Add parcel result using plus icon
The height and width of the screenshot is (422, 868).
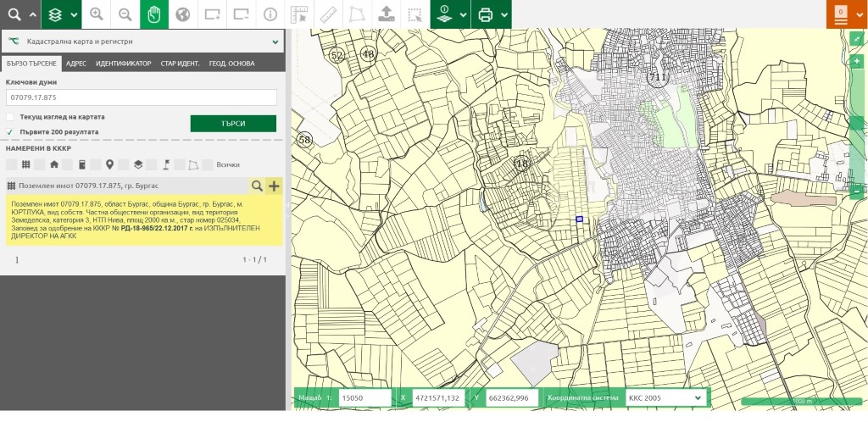274,186
